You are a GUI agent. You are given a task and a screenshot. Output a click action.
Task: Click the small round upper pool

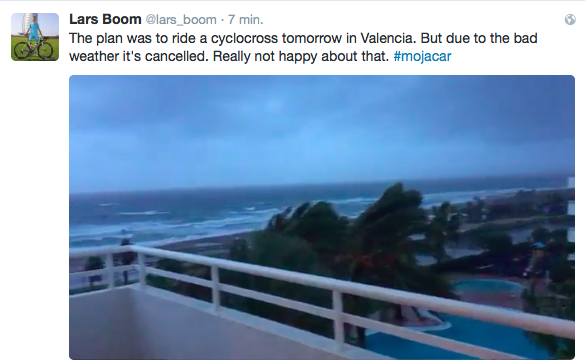488,287
